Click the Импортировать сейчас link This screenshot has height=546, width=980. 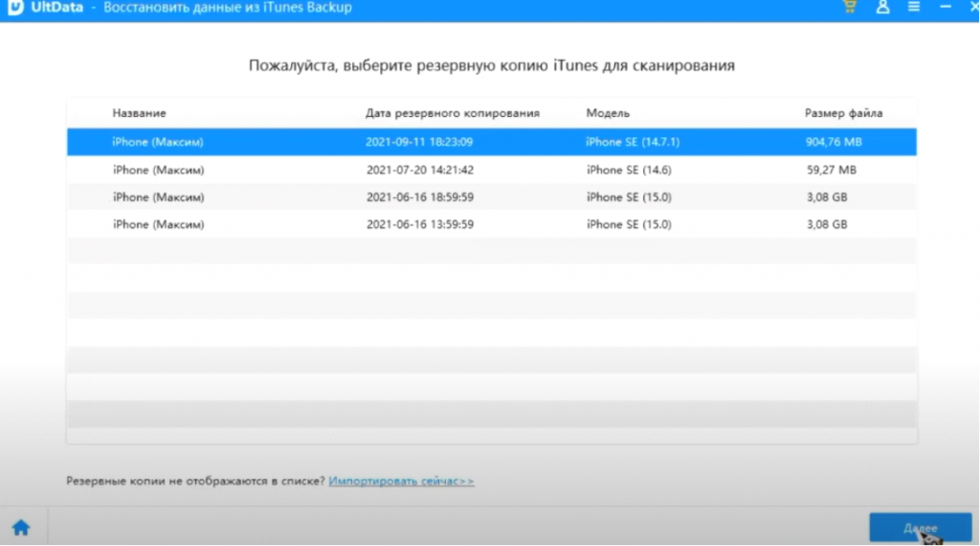point(401,481)
